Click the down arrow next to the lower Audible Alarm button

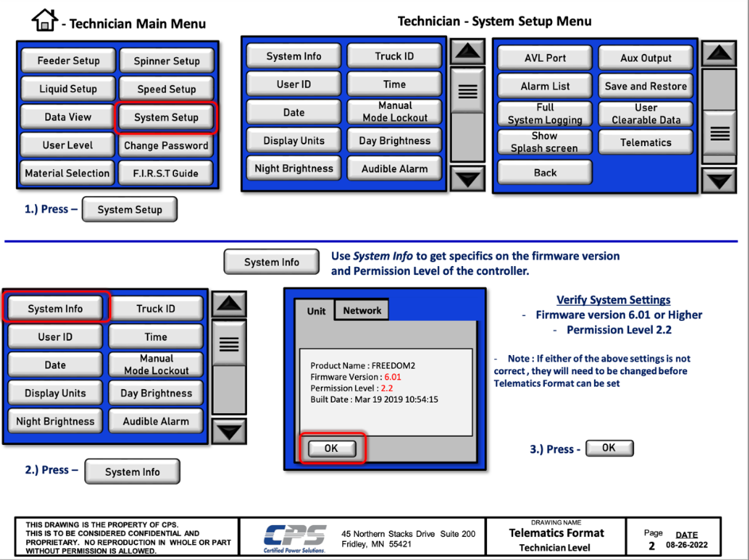click(230, 431)
